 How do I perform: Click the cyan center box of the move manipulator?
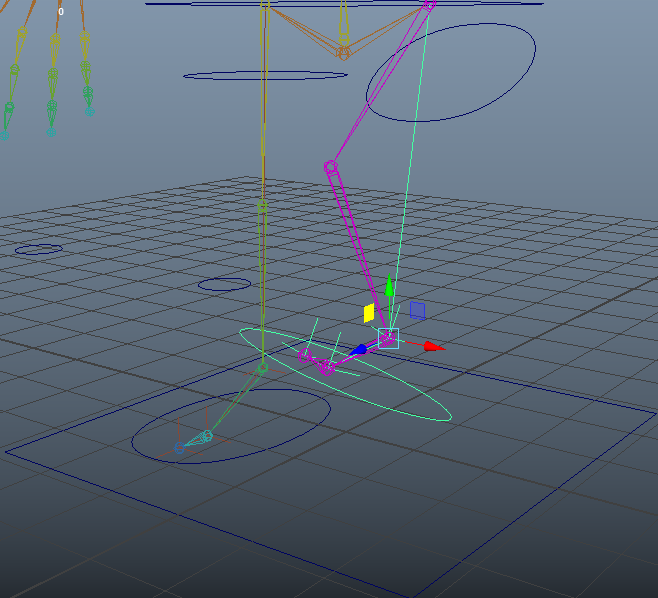coord(388,338)
